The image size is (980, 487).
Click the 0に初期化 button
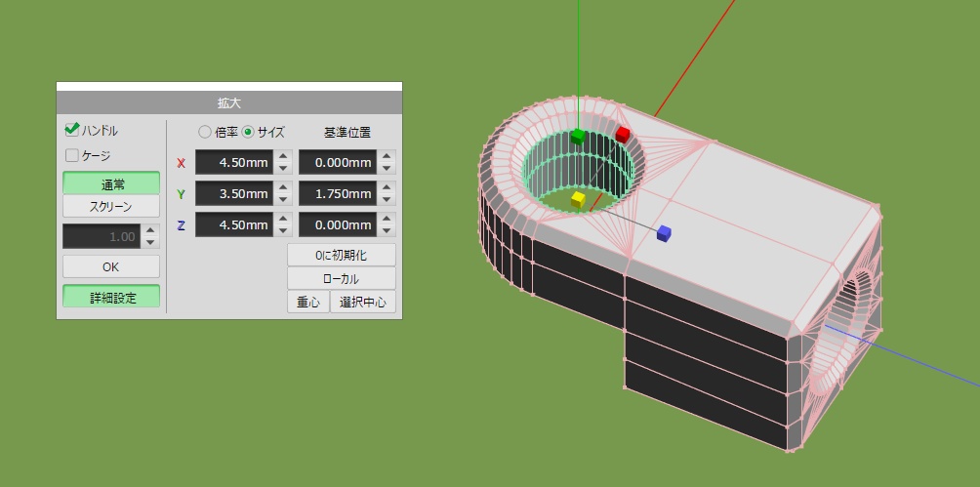342,255
